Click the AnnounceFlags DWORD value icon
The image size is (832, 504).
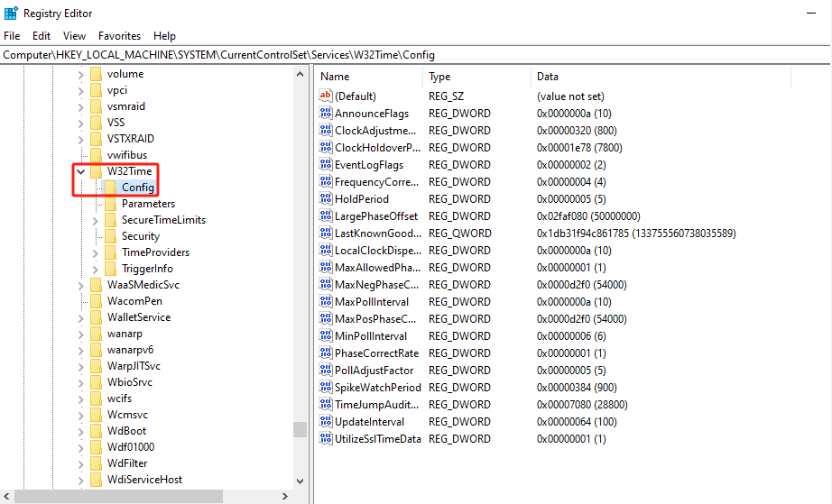(326, 114)
